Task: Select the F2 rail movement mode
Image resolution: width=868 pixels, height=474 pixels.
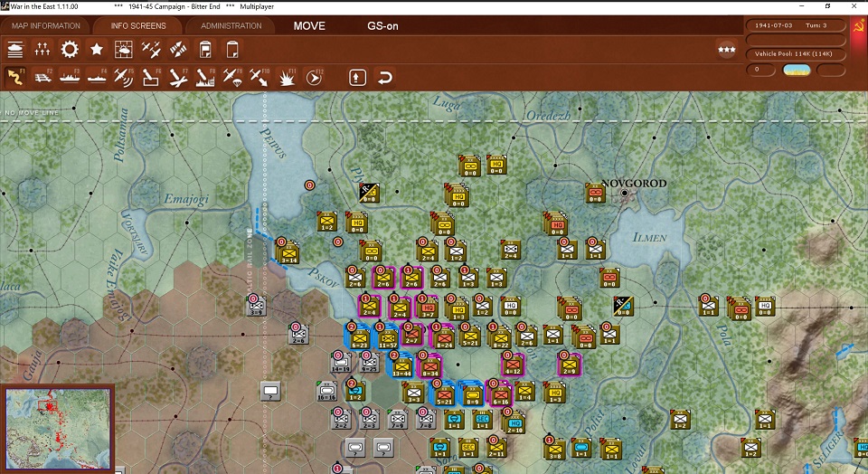Action: point(42,78)
